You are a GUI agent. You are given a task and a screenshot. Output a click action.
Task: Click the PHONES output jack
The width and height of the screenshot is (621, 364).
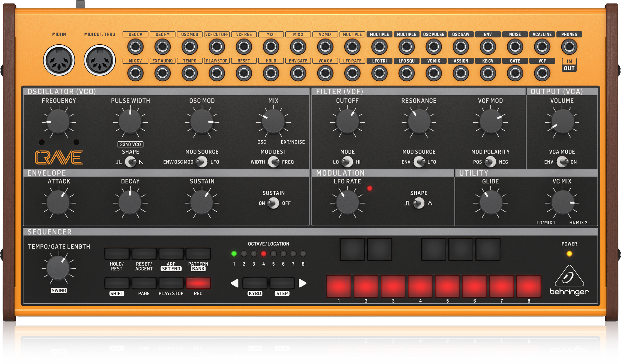(569, 47)
